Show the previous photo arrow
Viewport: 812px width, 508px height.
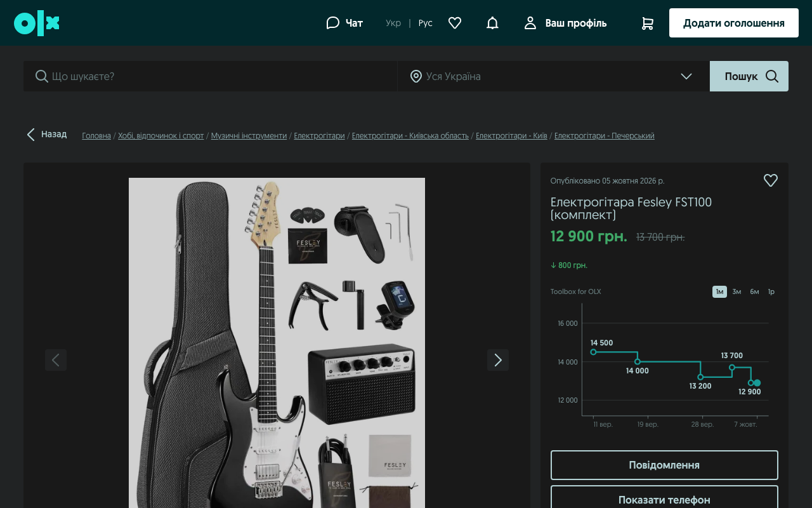coord(56,360)
